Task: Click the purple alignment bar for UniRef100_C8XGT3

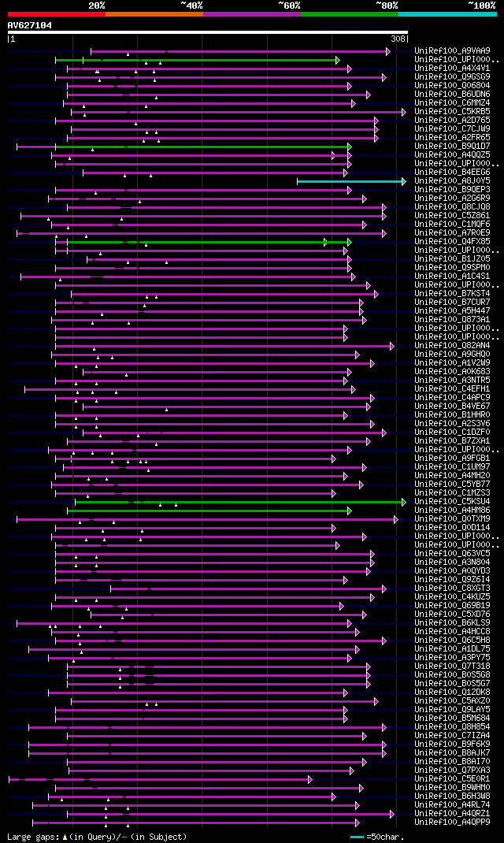Action: (x=248, y=589)
